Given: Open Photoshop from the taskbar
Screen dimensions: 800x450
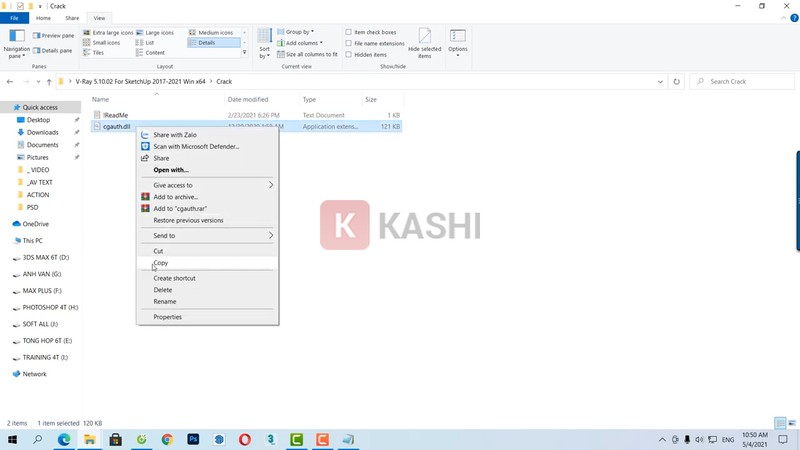Looking at the screenshot, I should (x=193, y=439).
